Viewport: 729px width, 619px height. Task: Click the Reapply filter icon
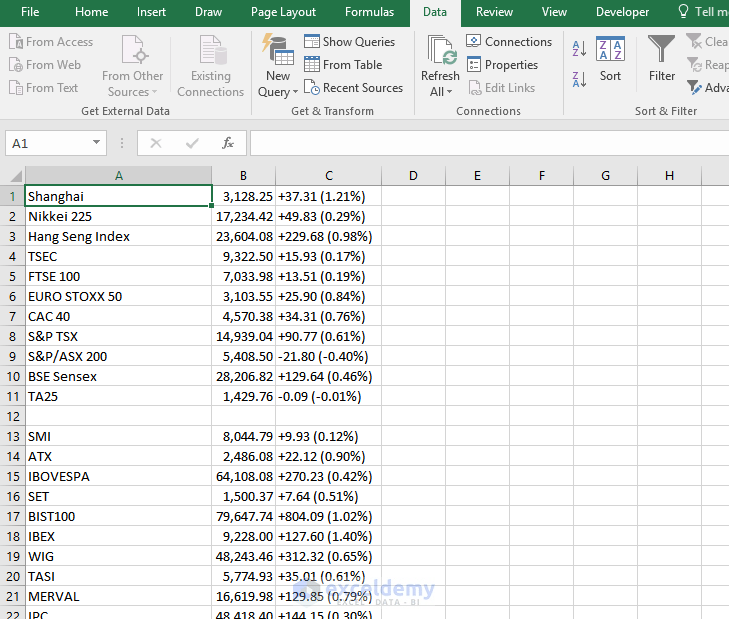click(694, 65)
